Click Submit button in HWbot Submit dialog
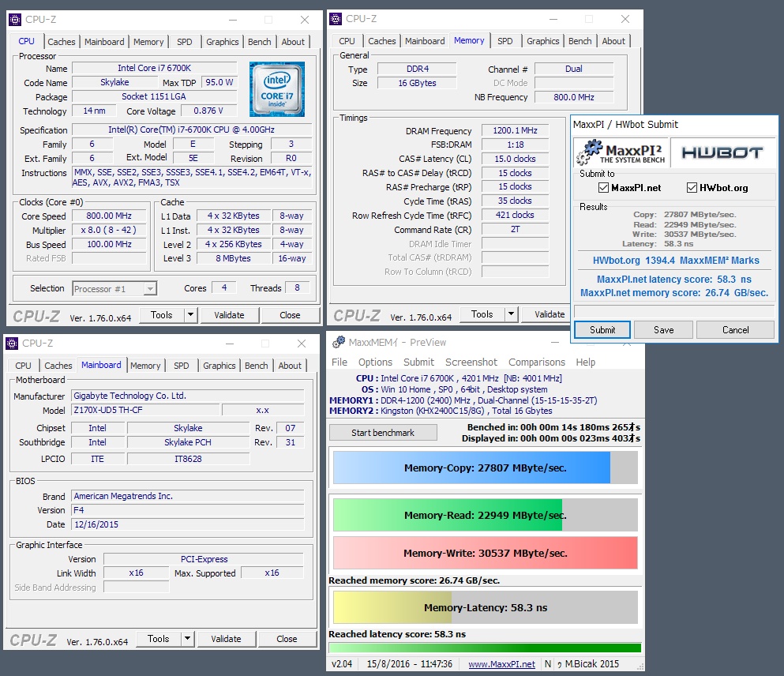The image size is (784, 676). (602, 330)
